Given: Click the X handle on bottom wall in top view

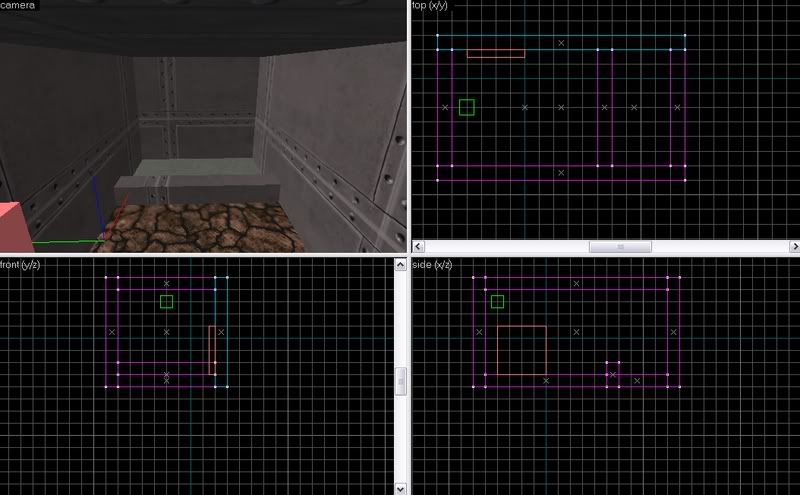Looking at the screenshot, I should 561,173.
